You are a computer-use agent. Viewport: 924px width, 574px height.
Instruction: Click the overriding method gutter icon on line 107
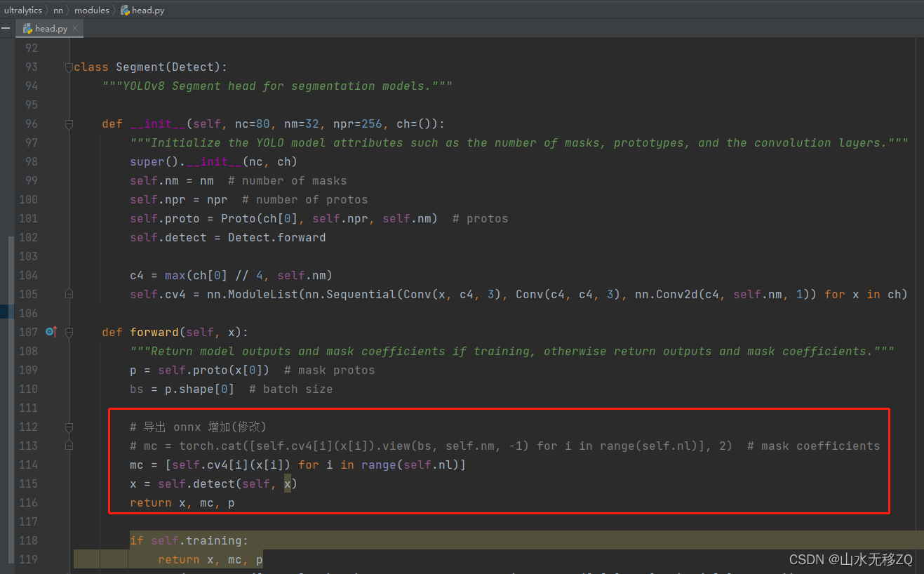[51, 331]
